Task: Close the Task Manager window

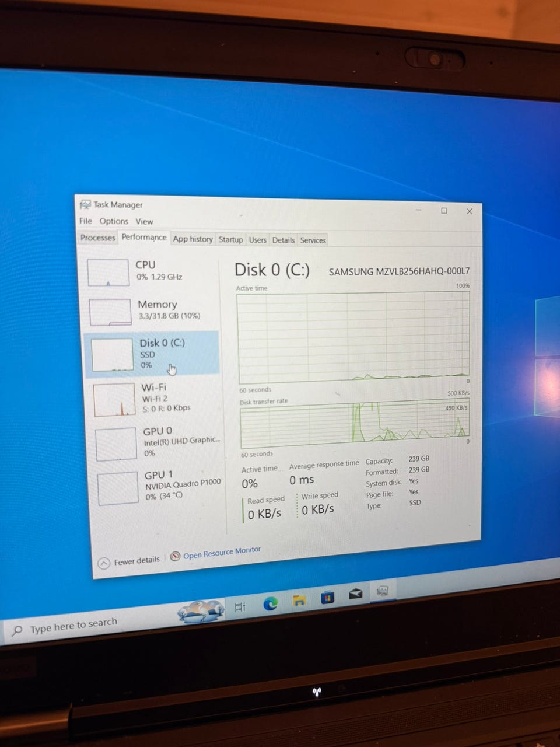Action: tap(470, 211)
